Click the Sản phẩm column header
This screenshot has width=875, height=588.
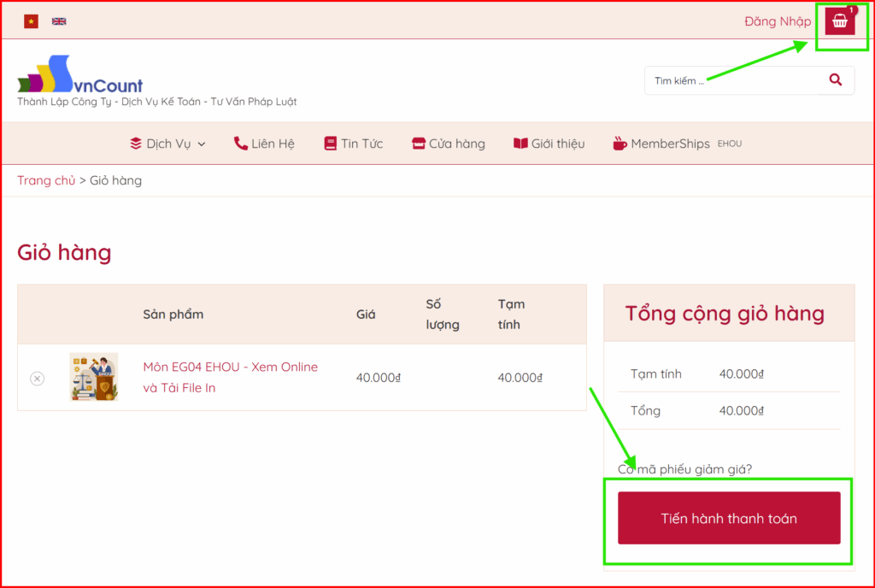click(173, 314)
